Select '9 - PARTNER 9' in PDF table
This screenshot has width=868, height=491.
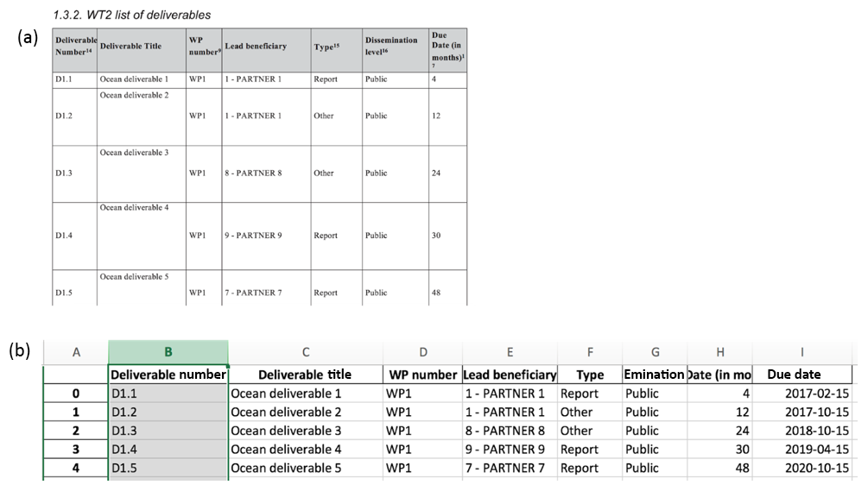(x=253, y=236)
